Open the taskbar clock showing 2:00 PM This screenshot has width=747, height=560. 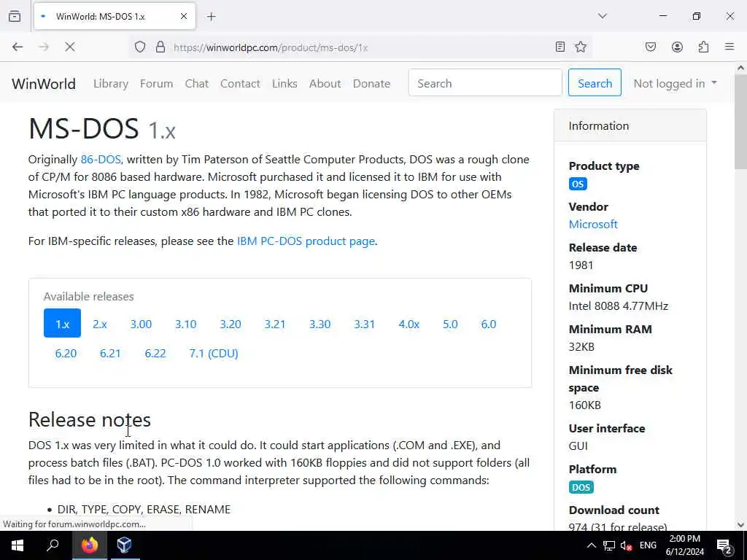point(684,545)
